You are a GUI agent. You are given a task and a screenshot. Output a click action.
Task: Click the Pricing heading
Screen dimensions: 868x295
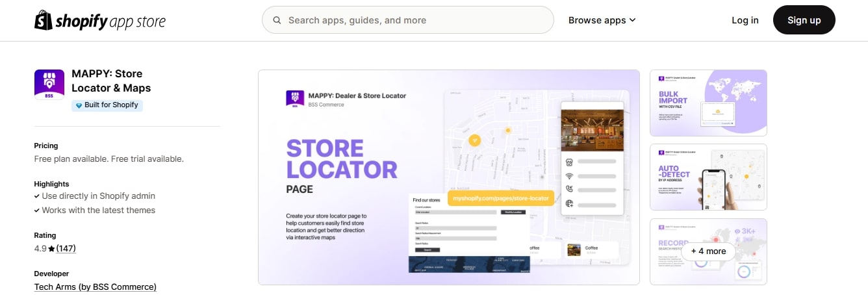click(x=46, y=146)
